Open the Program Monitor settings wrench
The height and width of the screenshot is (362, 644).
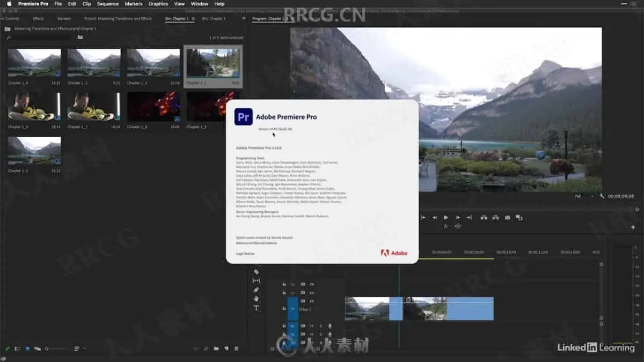[602, 196]
